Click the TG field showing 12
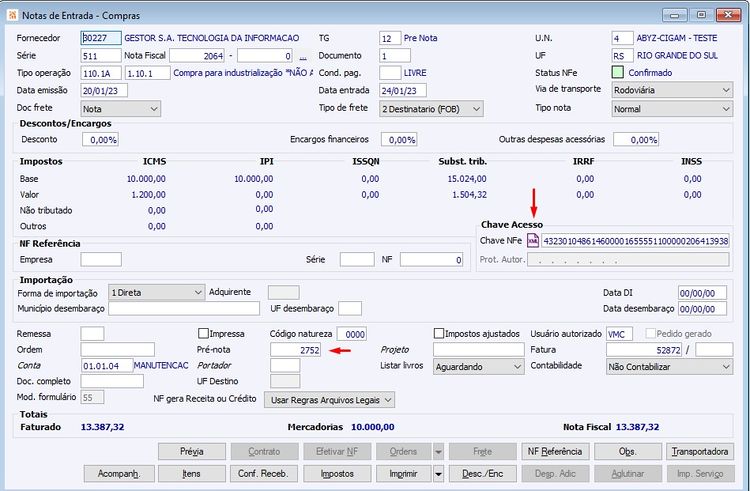The width and height of the screenshot is (750, 491). click(x=390, y=38)
